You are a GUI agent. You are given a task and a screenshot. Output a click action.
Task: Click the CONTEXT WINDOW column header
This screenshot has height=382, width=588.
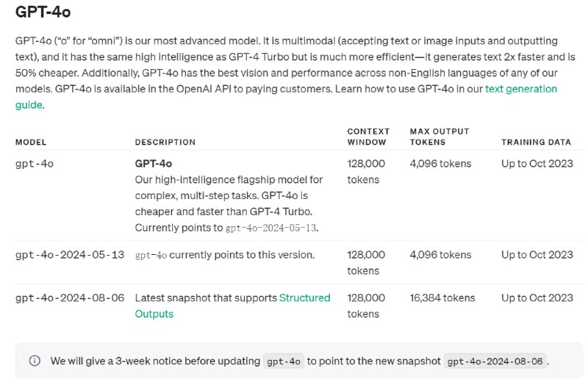[368, 137]
